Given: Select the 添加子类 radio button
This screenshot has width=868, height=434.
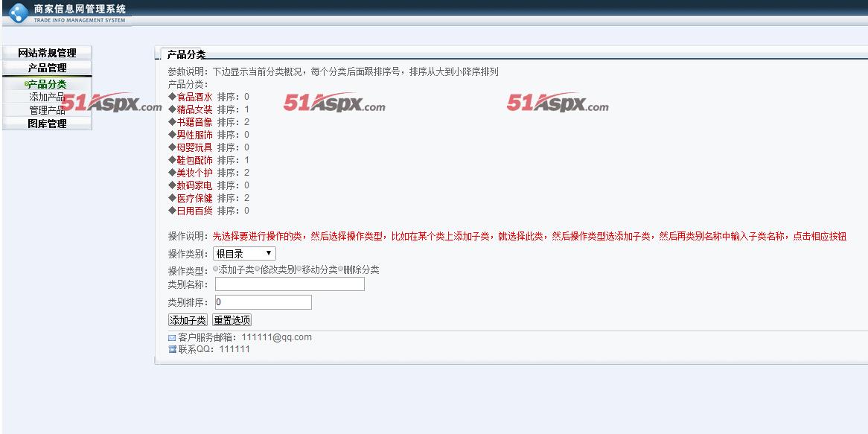Looking at the screenshot, I should (216, 269).
